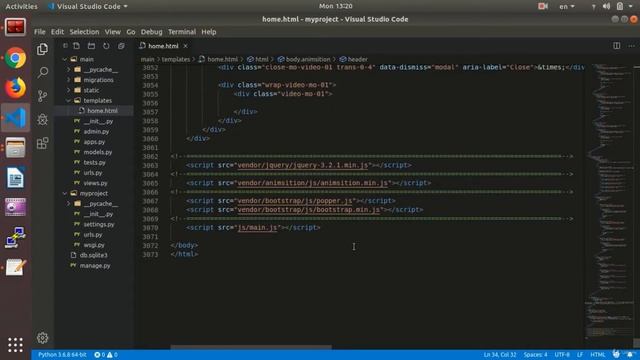Screen dimensions: 640x360
Task: Click the New File icon in explorer toolbar
Action: tap(76, 46)
